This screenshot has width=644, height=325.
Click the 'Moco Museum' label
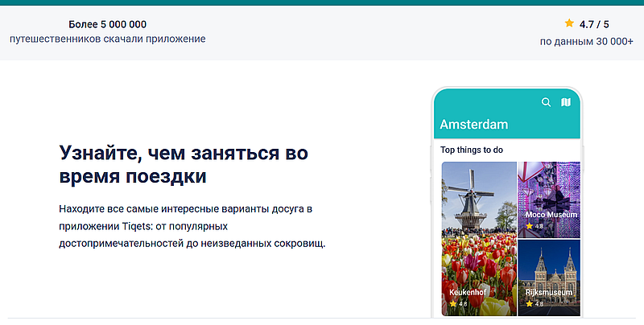551,215
